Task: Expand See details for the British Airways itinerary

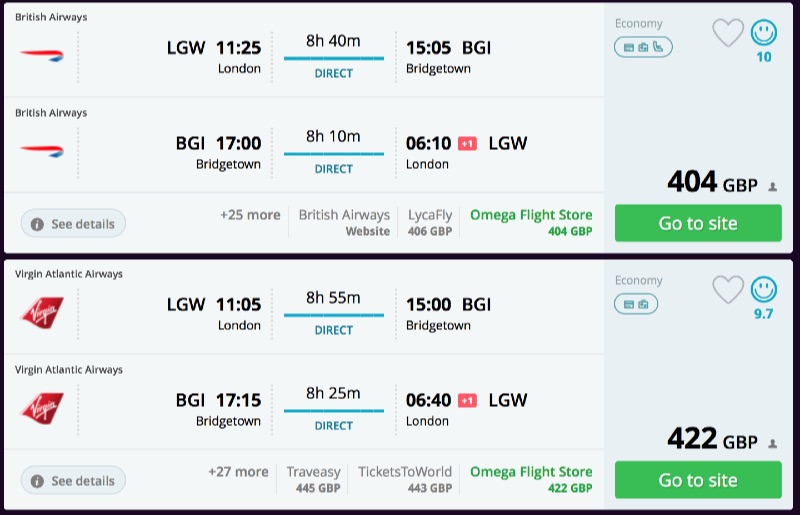Action: point(73,224)
